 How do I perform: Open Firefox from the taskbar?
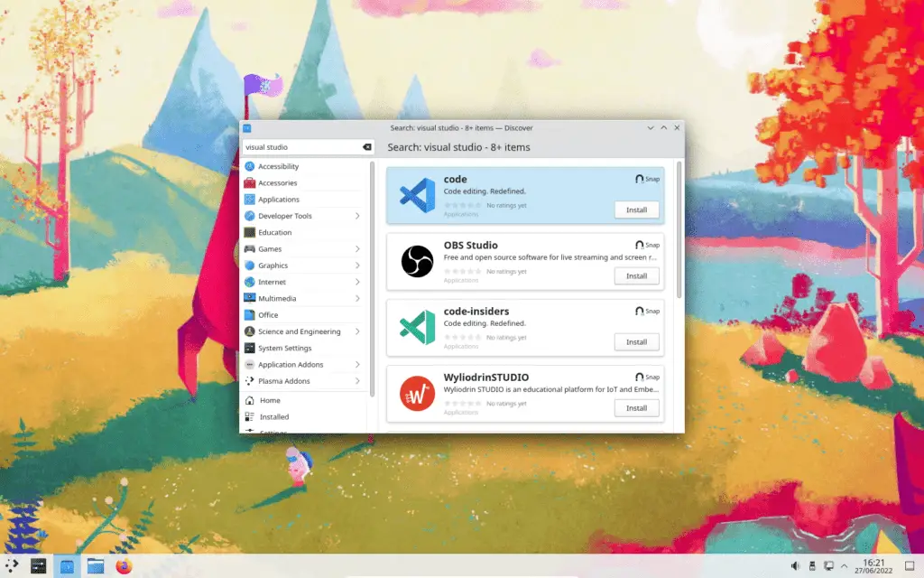124,566
